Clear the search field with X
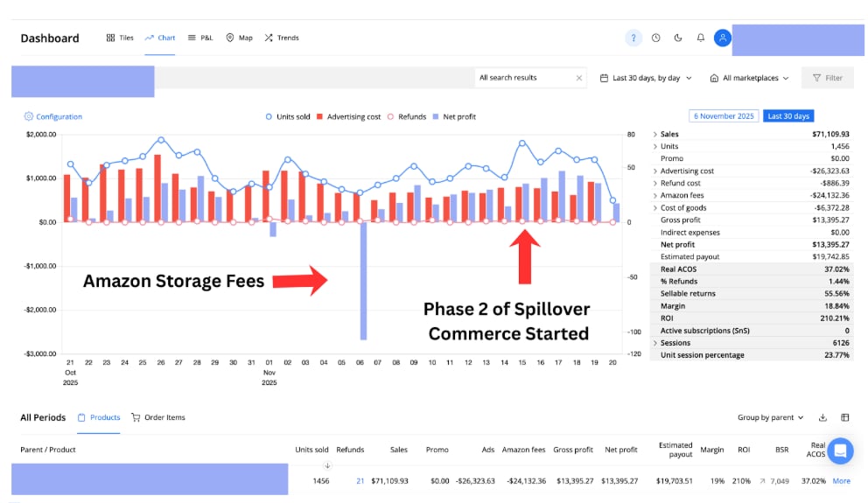 tap(578, 78)
